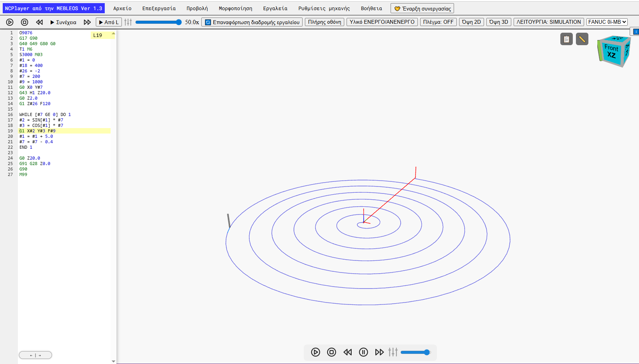
Task: Click the Έναρξη συνεργασίας button
Action: pos(422,8)
